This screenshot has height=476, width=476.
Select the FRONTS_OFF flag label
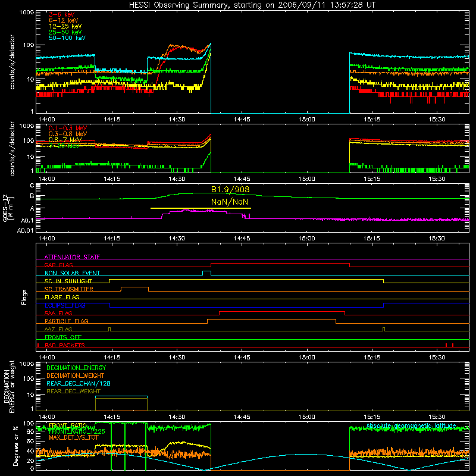pyautogui.click(x=63, y=337)
